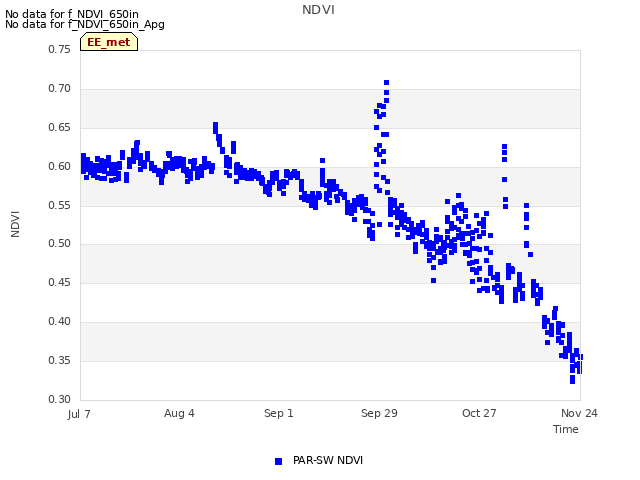Viewport: 640px width, 480px height.
Task: Click the 0.50 y-axis tick label
Action: tap(60, 244)
